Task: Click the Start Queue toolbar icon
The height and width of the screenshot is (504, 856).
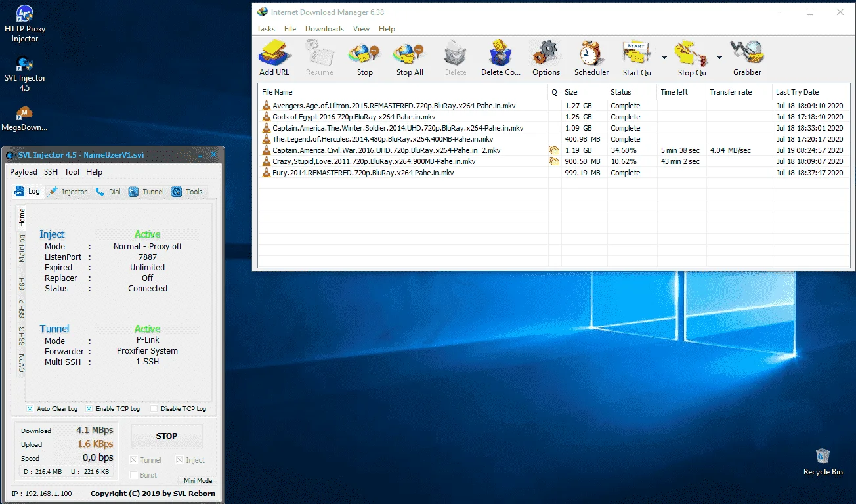Action: 637,52
